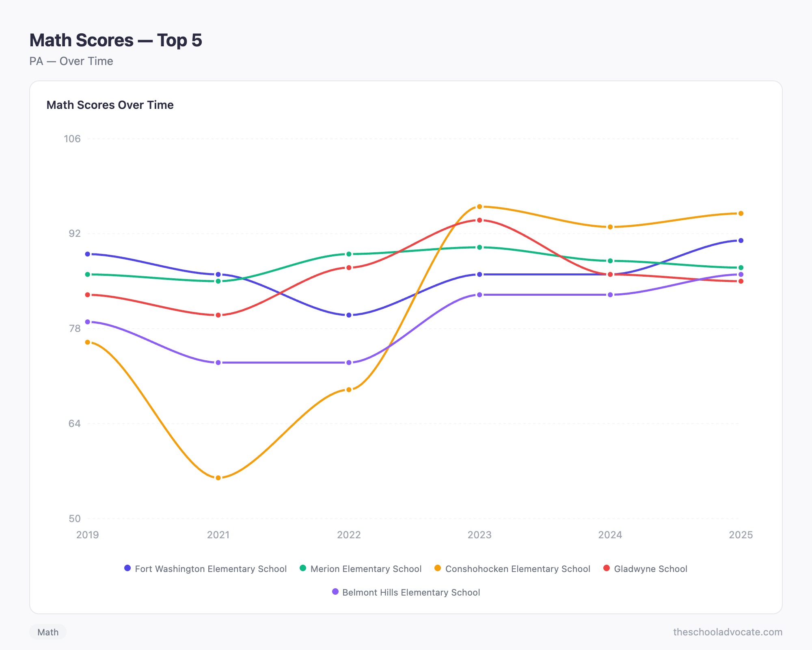The height and width of the screenshot is (650, 812).
Task: Click Fort Washington blue point at 2025
Action: click(741, 240)
